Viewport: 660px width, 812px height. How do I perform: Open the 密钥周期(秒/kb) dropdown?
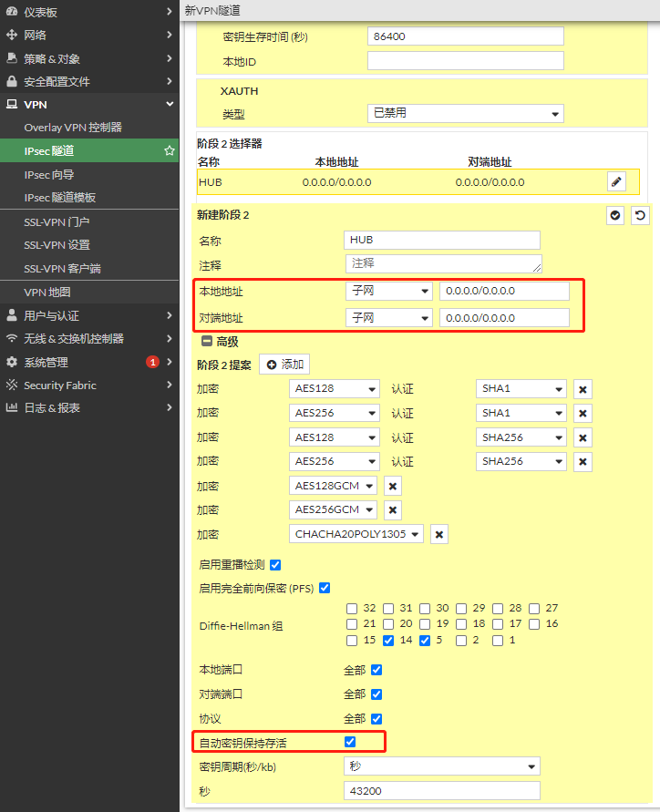[x=442, y=766]
